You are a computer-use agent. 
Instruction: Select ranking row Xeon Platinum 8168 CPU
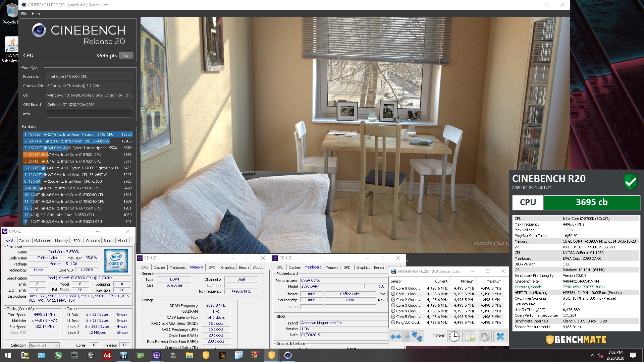click(78, 134)
